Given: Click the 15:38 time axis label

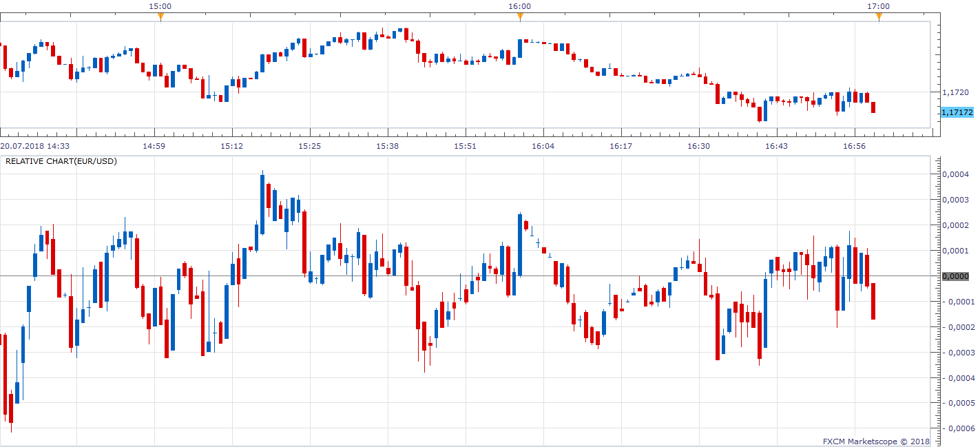Looking at the screenshot, I should click(387, 146).
